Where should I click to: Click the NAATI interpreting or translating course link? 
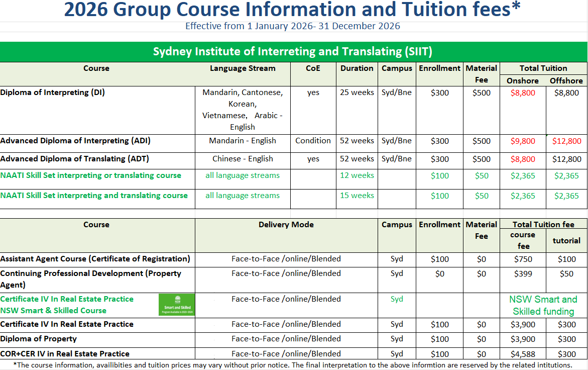[91, 175]
